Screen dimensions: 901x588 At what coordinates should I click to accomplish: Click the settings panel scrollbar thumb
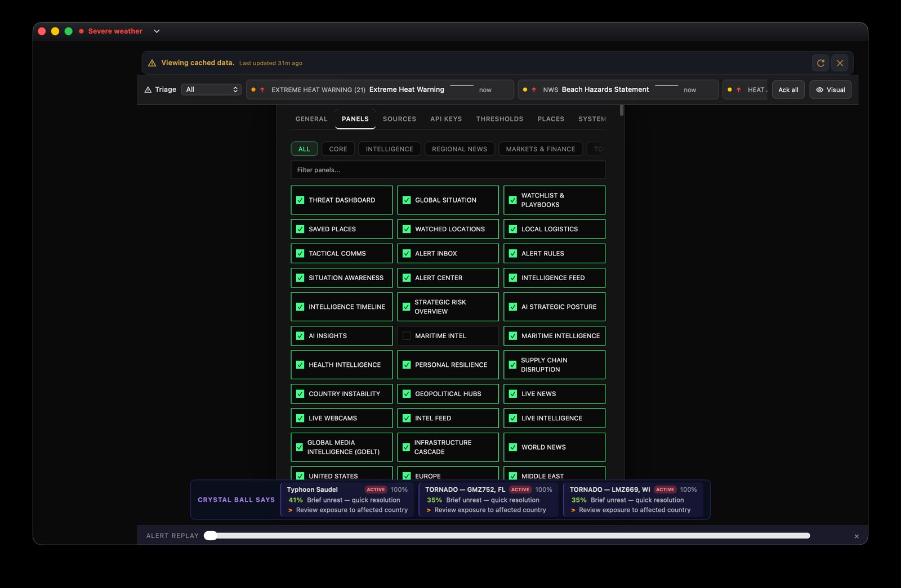click(622, 110)
